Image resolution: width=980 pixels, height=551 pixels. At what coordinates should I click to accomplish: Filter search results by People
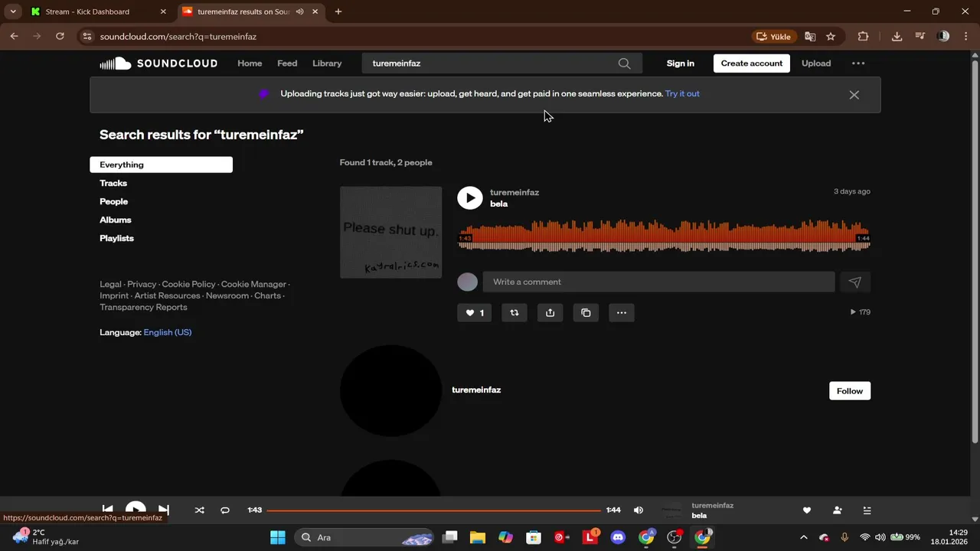point(113,201)
